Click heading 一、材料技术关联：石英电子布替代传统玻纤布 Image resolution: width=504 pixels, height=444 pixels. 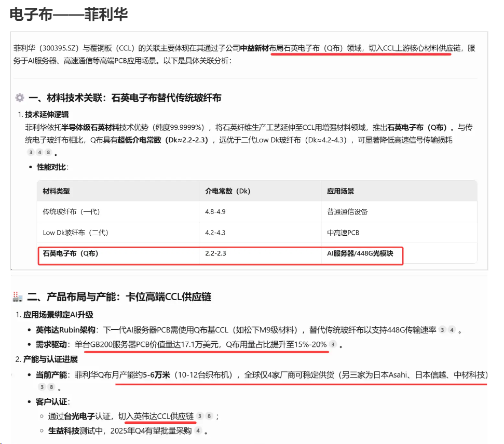coord(125,98)
